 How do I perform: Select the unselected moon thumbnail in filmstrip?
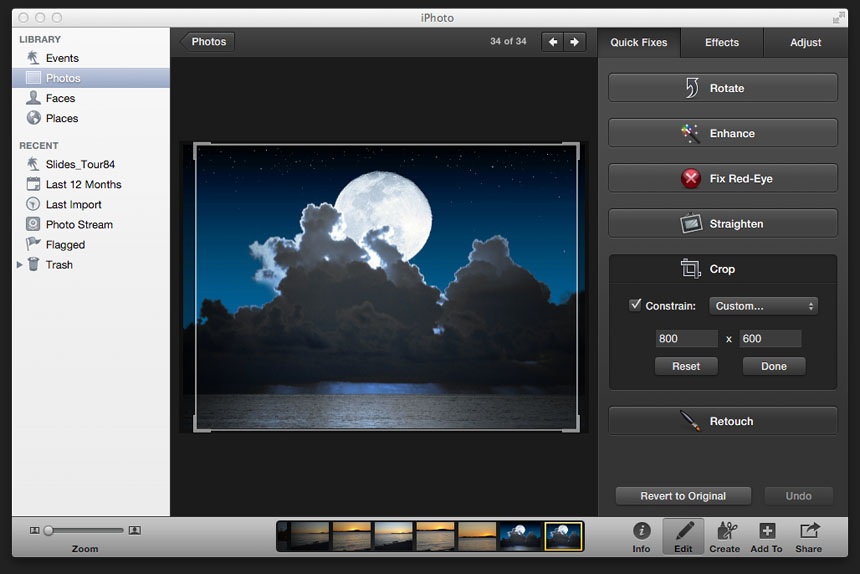[x=519, y=536]
